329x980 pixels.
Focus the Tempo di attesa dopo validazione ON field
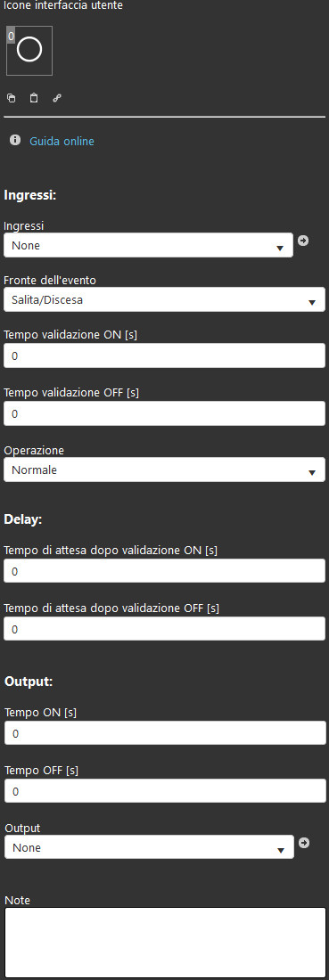[x=164, y=571]
